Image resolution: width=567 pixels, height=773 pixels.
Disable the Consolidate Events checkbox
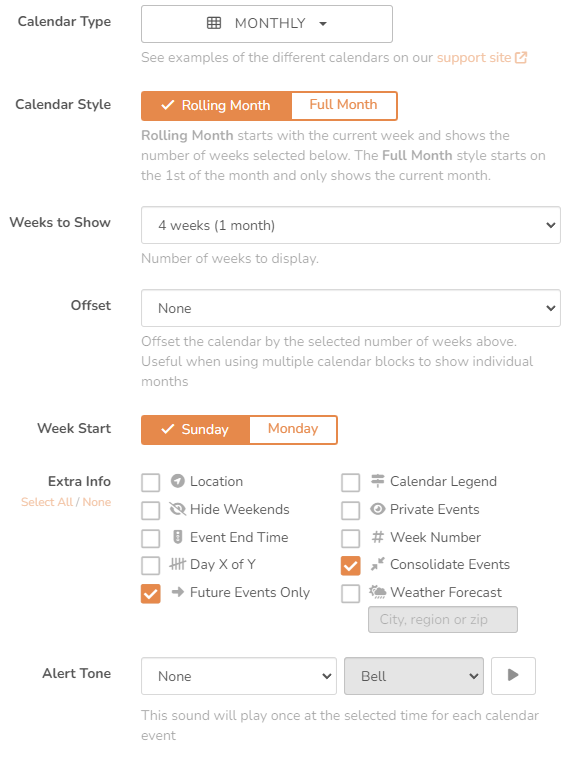(x=351, y=565)
